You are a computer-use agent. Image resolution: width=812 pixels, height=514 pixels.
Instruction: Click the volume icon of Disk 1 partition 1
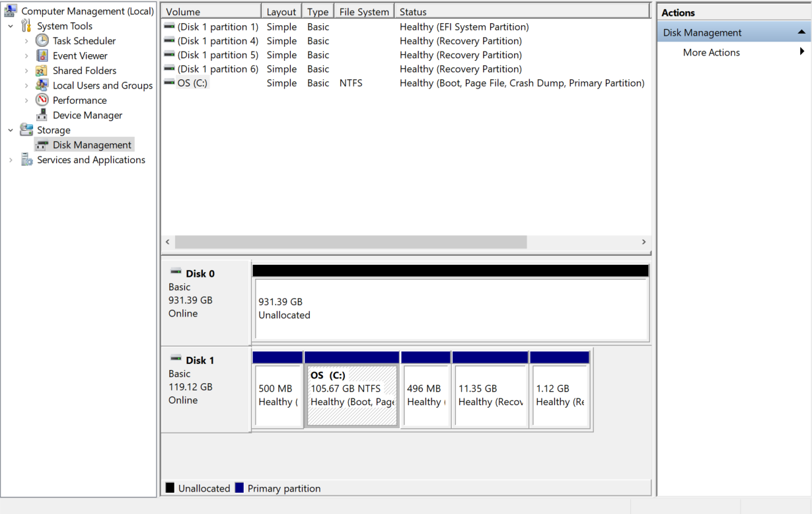[x=169, y=27]
